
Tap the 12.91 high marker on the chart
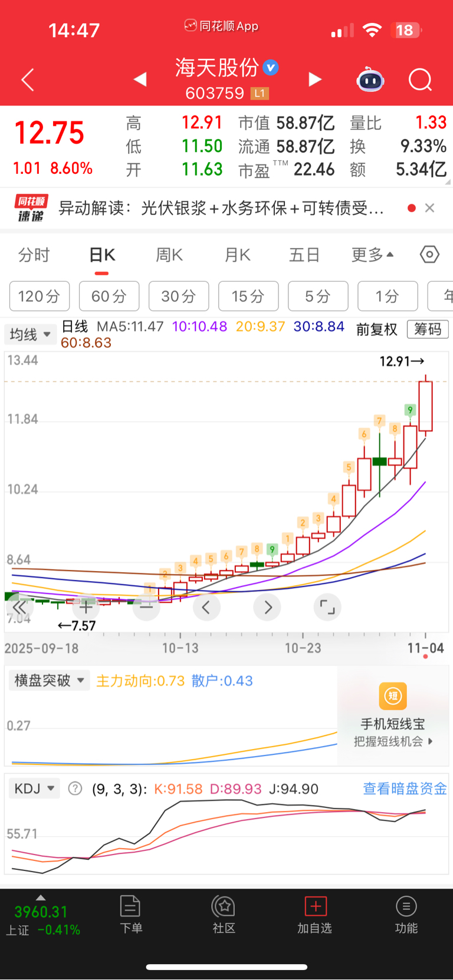(402, 361)
